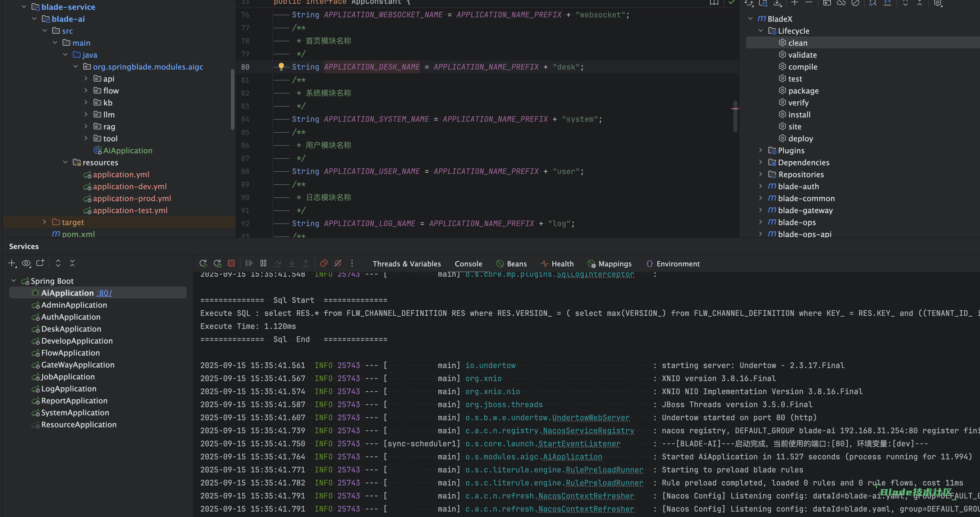Screen dimensions: 980x517
Task: Select GateWayApplication in Services list
Action: pyautogui.click(x=78, y=365)
